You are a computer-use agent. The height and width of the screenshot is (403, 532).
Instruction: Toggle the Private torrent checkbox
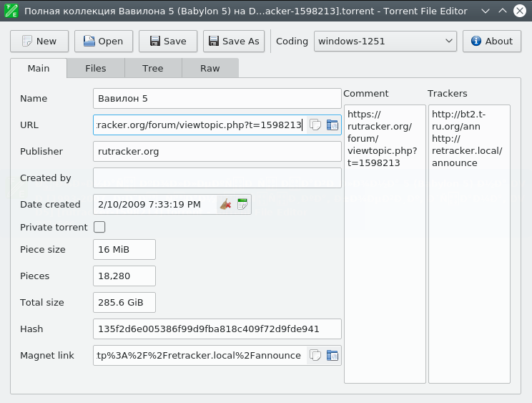99,227
